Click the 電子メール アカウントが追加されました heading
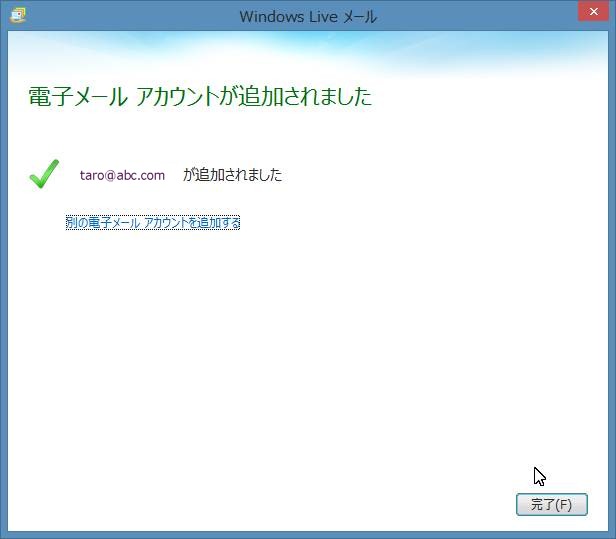Image resolution: width=616 pixels, height=539 pixels. click(x=200, y=96)
